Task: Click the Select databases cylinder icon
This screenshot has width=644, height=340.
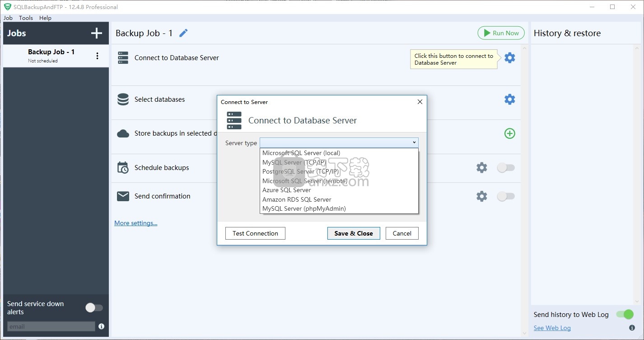Action: tap(123, 99)
